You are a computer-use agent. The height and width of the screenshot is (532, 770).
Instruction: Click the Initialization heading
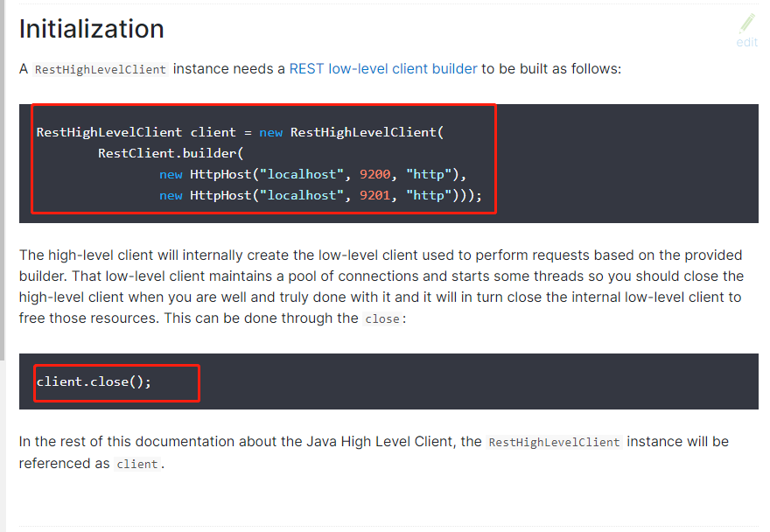pos(92,29)
